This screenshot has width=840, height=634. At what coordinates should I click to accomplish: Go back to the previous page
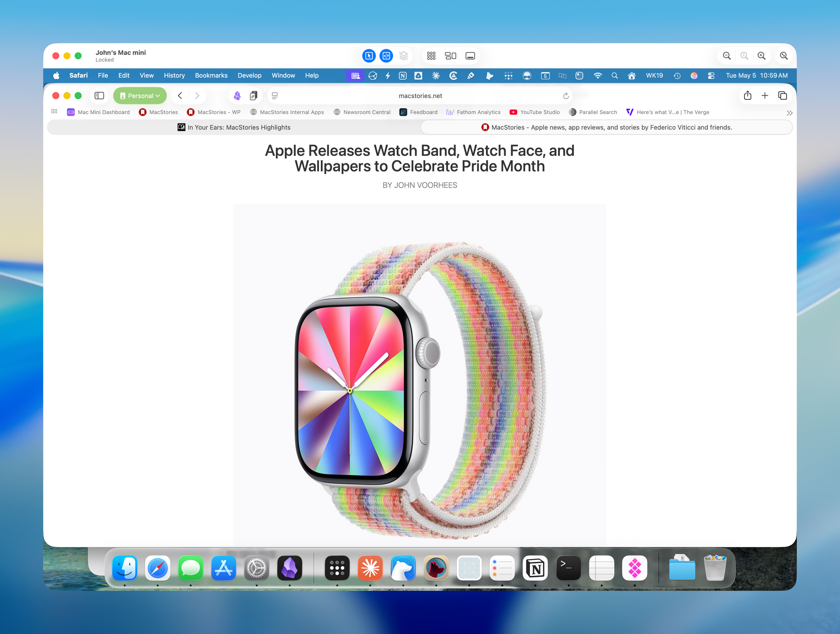click(x=180, y=96)
